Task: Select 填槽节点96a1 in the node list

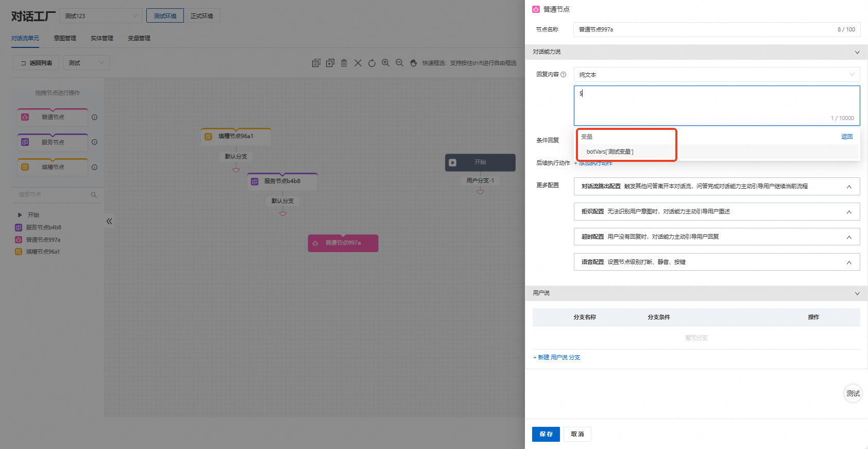Action: pyautogui.click(x=43, y=252)
